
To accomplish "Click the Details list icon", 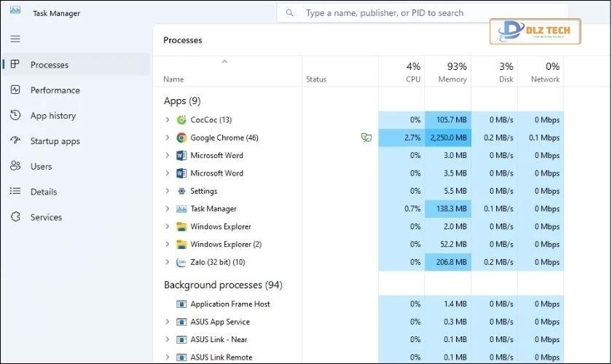I will coord(15,191).
